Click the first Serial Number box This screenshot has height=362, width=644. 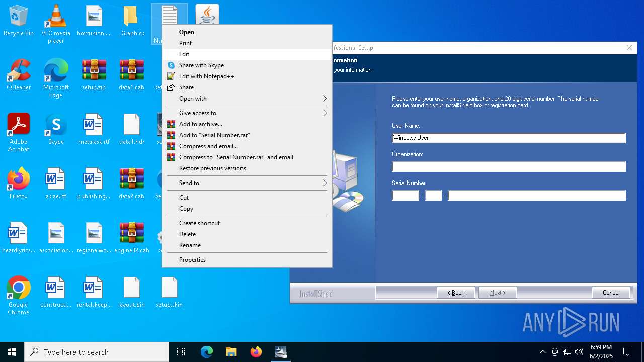pyautogui.click(x=406, y=196)
